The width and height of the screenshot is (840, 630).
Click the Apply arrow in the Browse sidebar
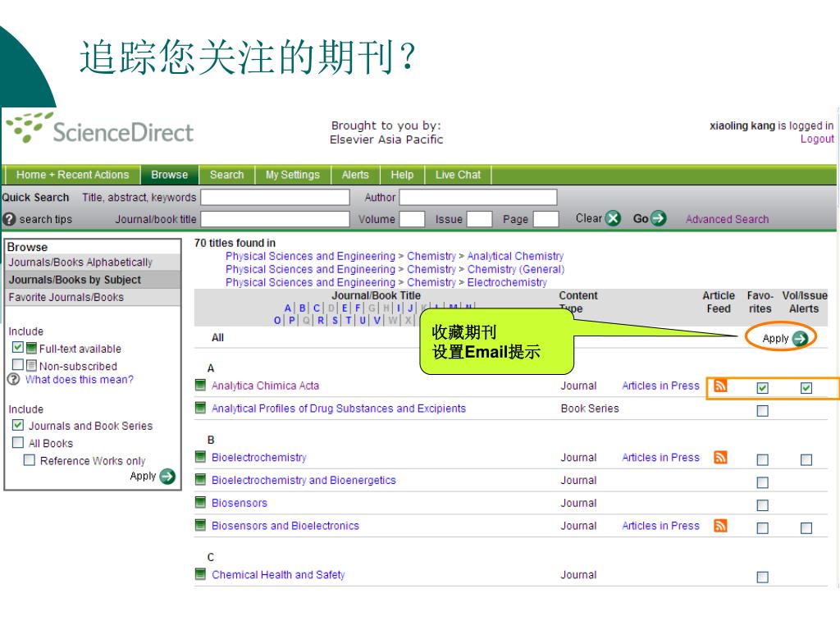[167, 477]
